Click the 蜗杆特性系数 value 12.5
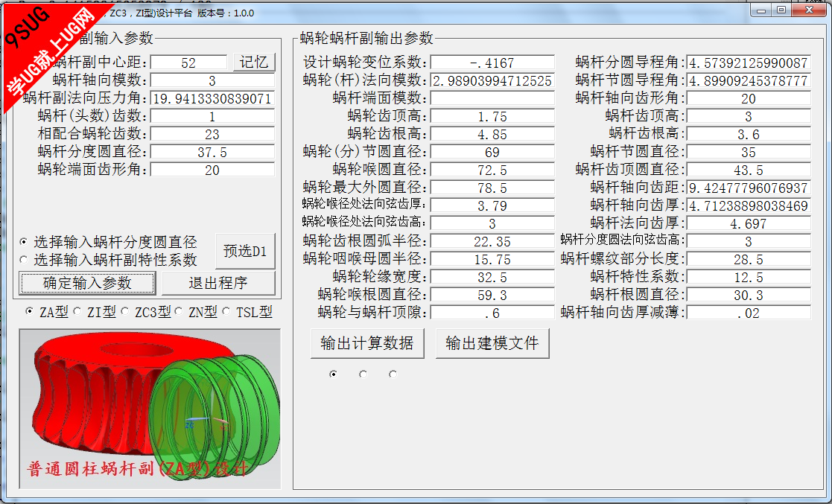832x504 pixels. click(x=749, y=277)
